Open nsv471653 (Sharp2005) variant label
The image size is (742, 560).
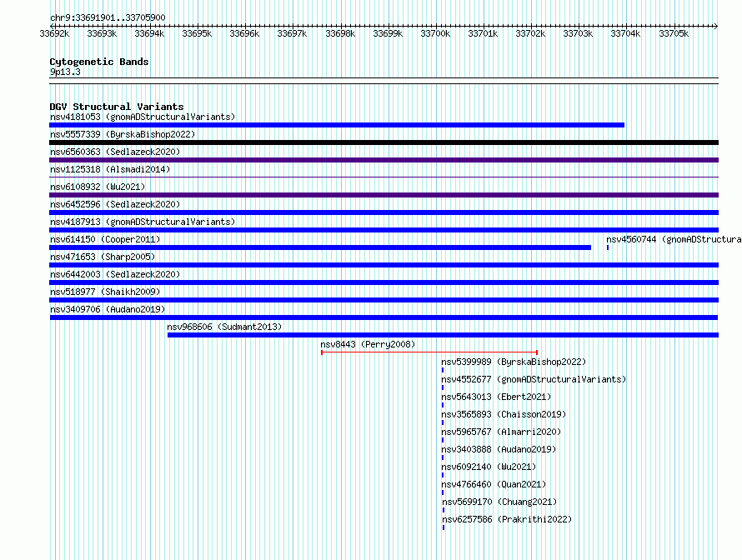click(103, 257)
